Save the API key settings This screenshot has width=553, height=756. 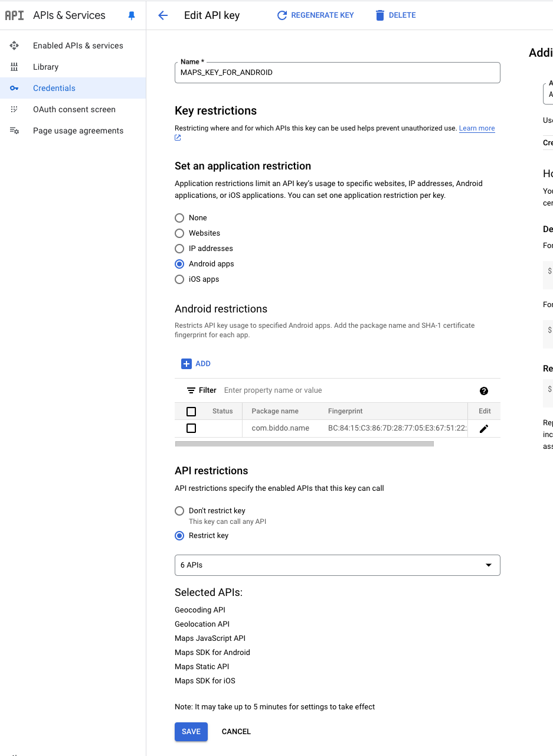[x=191, y=732]
